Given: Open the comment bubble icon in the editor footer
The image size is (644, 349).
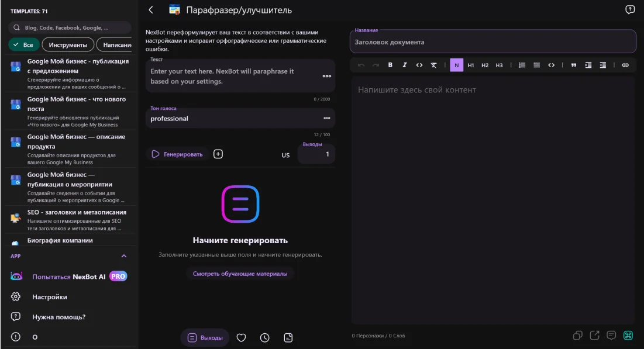Looking at the screenshot, I should (x=611, y=336).
